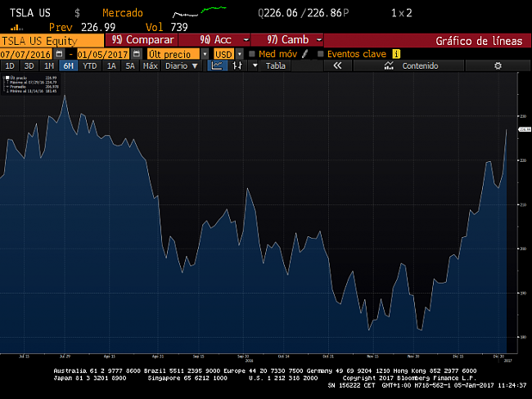Click the Q226.06 /226.86P quote
Image resolution: width=532 pixels, height=399 pixels.
click(x=304, y=13)
